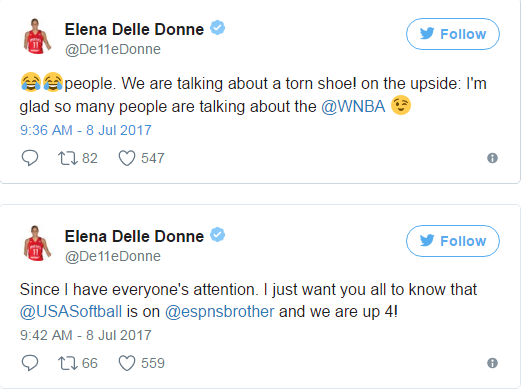The image size is (522, 389).
Task: Click verified badge in the first tweet
Action: click(x=217, y=28)
